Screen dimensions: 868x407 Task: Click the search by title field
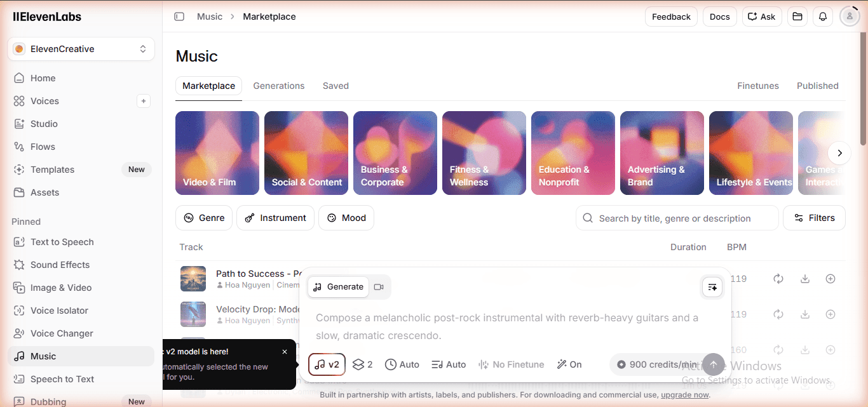tap(677, 218)
